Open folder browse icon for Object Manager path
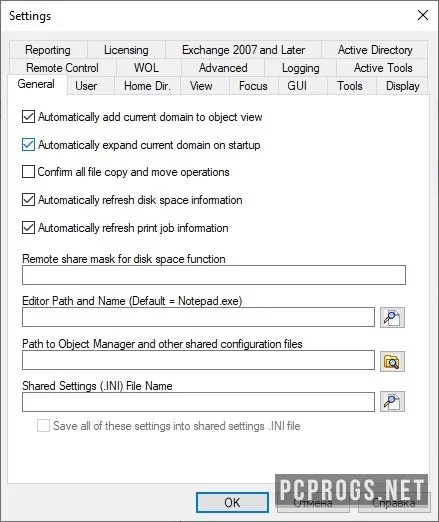 [392, 361]
